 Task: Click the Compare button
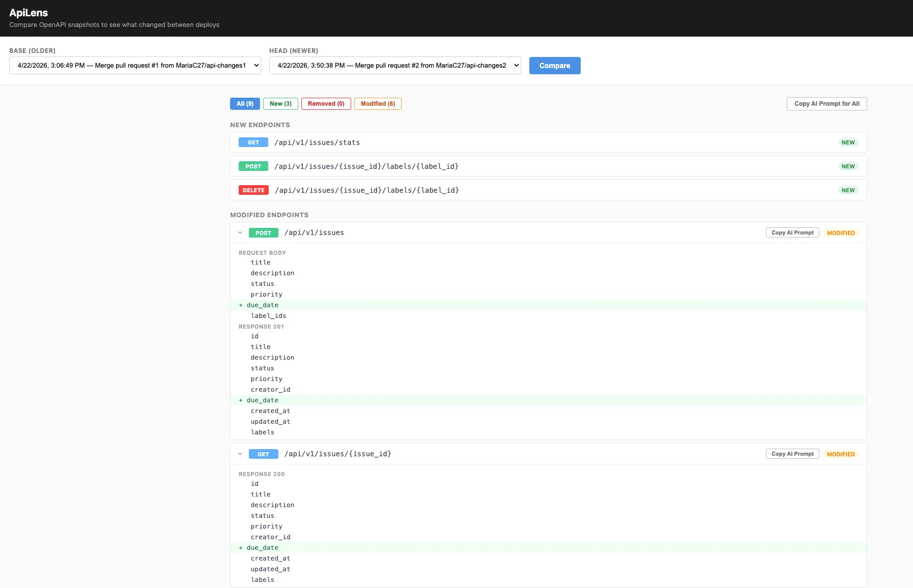(555, 66)
